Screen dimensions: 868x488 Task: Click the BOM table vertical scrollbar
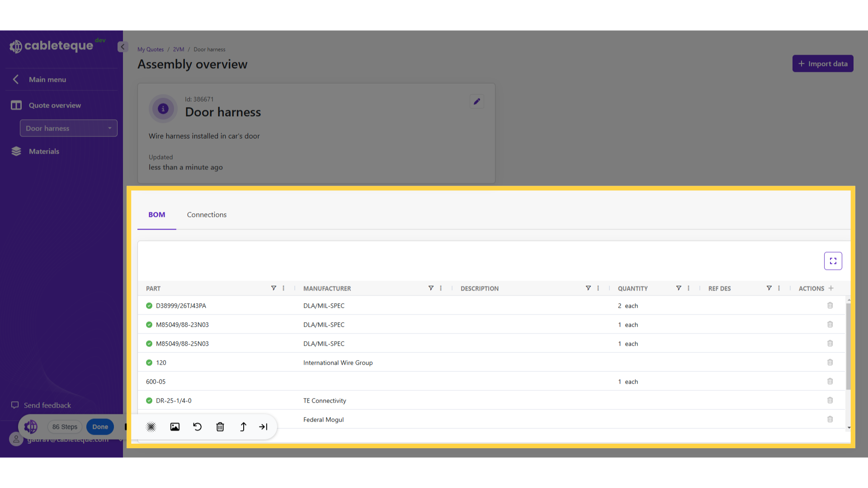tap(849, 346)
